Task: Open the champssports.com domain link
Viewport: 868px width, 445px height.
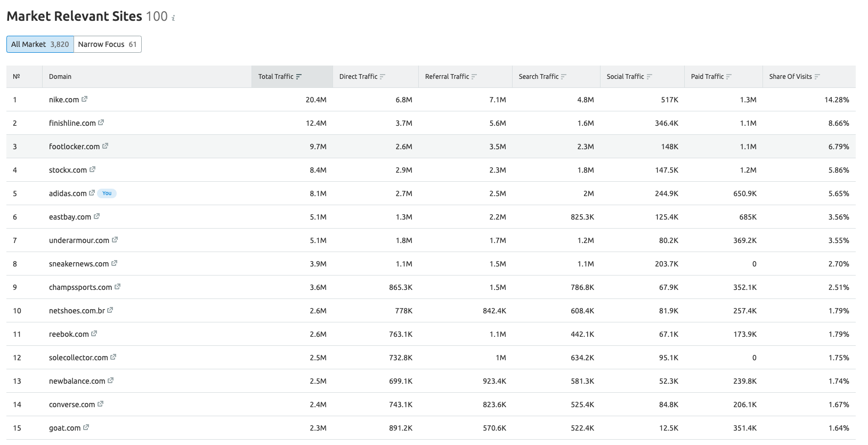Action: coord(80,287)
